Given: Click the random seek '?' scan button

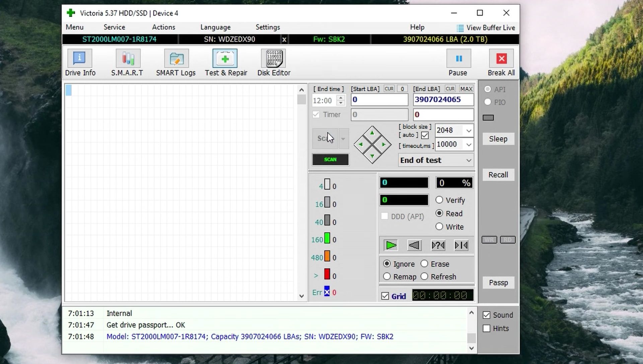Looking at the screenshot, I should pyautogui.click(x=438, y=245).
